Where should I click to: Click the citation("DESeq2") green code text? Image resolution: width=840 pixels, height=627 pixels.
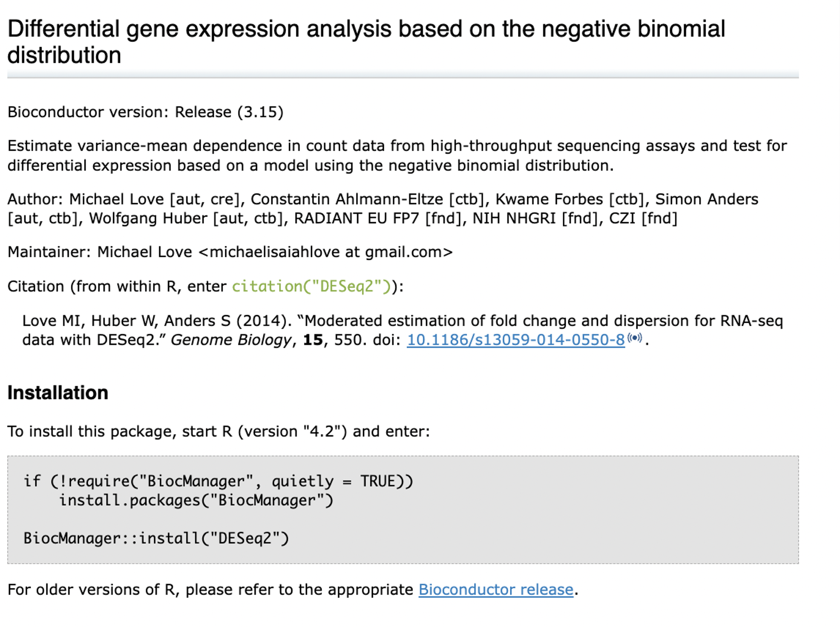[312, 286]
